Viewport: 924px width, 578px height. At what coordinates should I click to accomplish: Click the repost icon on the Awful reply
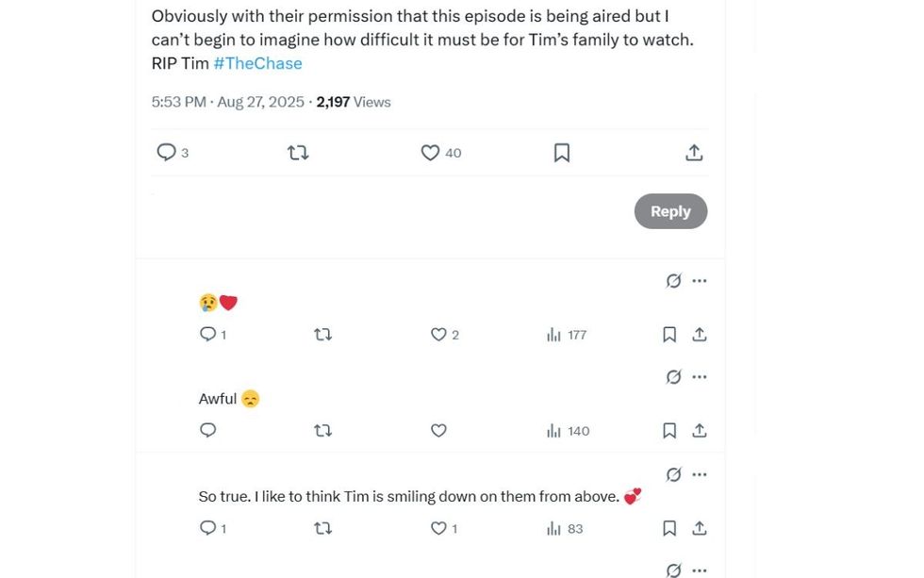coord(322,430)
